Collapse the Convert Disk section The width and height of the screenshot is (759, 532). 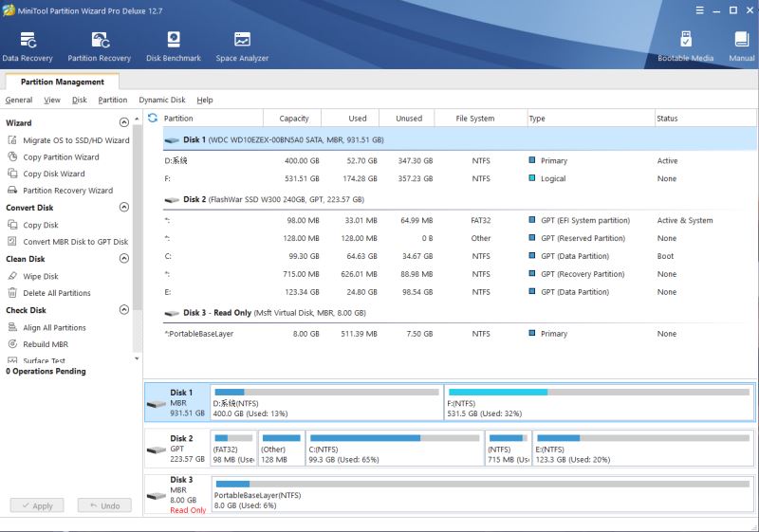pos(124,207)
